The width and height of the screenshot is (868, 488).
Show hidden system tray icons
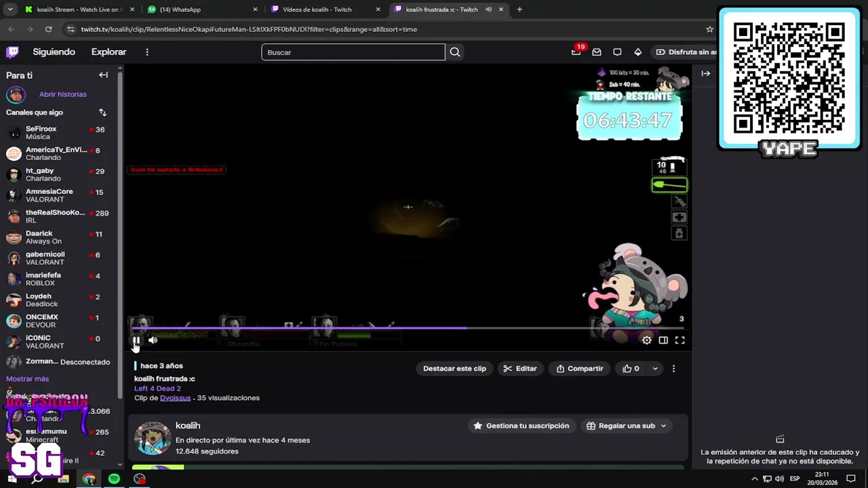[754, 479]
